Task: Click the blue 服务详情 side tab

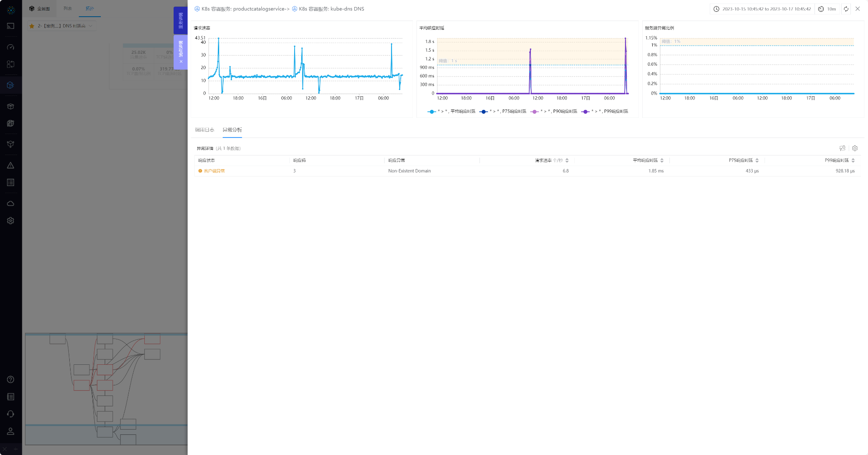Action: pyautogui.click(x=181, y=20)
